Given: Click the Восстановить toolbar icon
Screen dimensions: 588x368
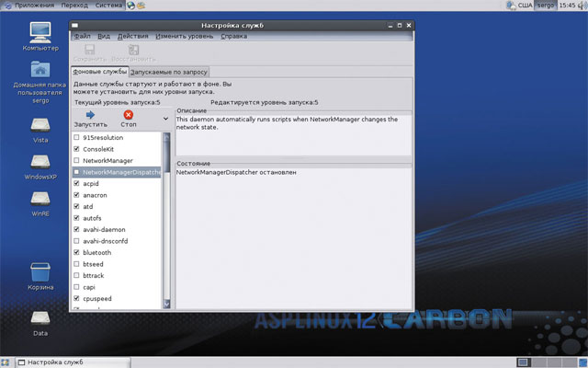Looking at the screenshot, I should point(133,50).
